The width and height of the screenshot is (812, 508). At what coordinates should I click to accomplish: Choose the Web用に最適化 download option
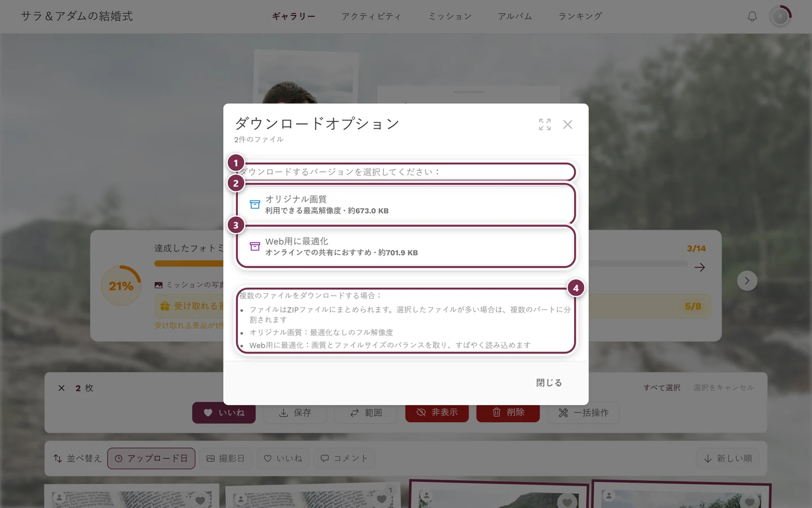click(406, 247)
